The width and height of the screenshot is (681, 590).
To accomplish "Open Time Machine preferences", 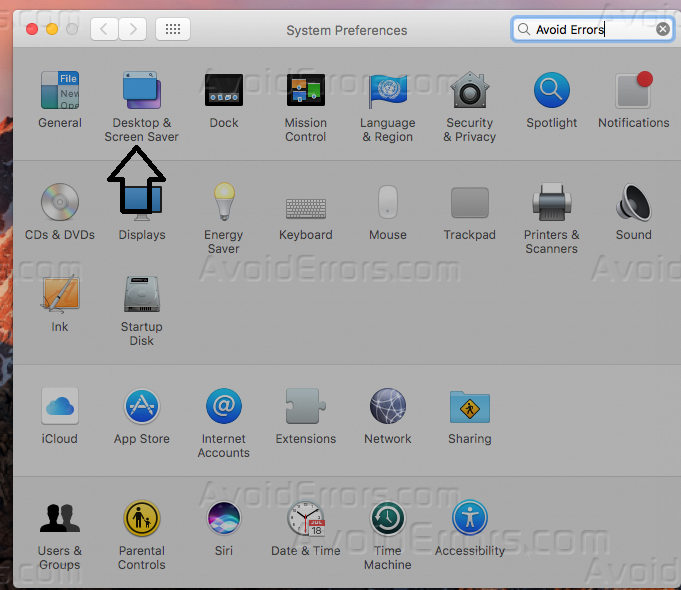I will (387, 520).
